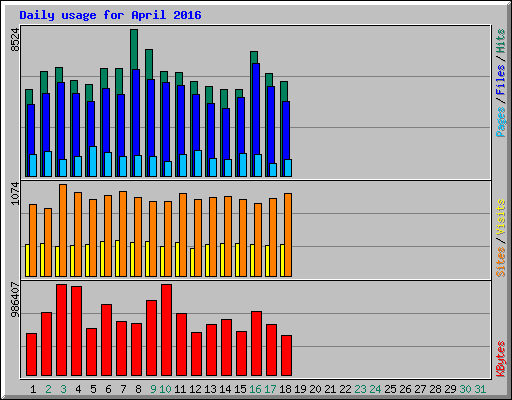Click the blue Files bar for day 1
The image size is (512, 400).
pos(31,129)
